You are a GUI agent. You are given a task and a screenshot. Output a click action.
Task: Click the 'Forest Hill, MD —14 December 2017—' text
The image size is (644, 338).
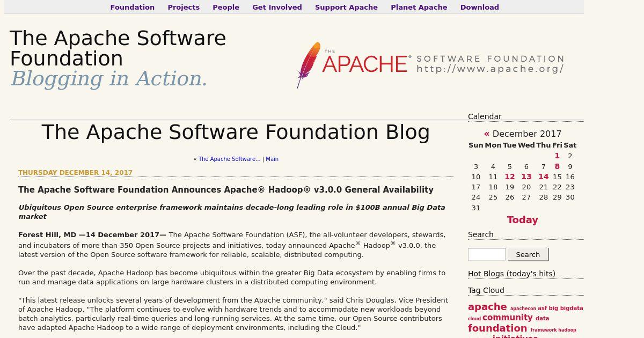[92, 235]
